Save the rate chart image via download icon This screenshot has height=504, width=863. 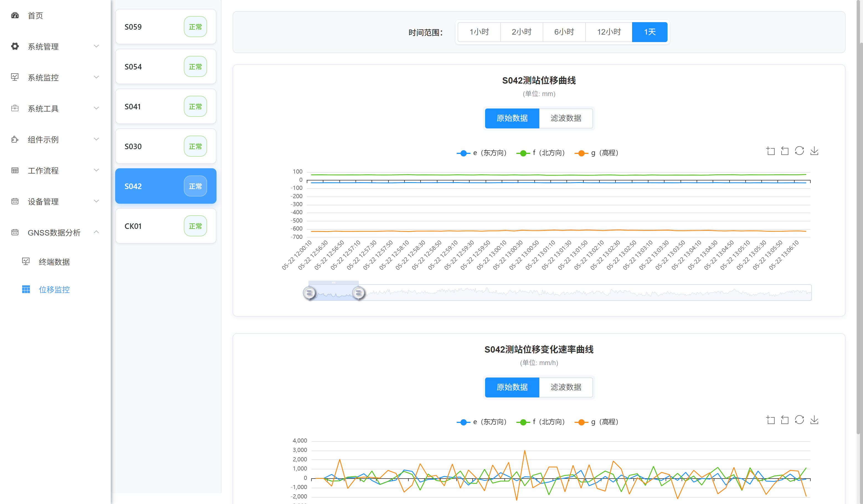814,420
